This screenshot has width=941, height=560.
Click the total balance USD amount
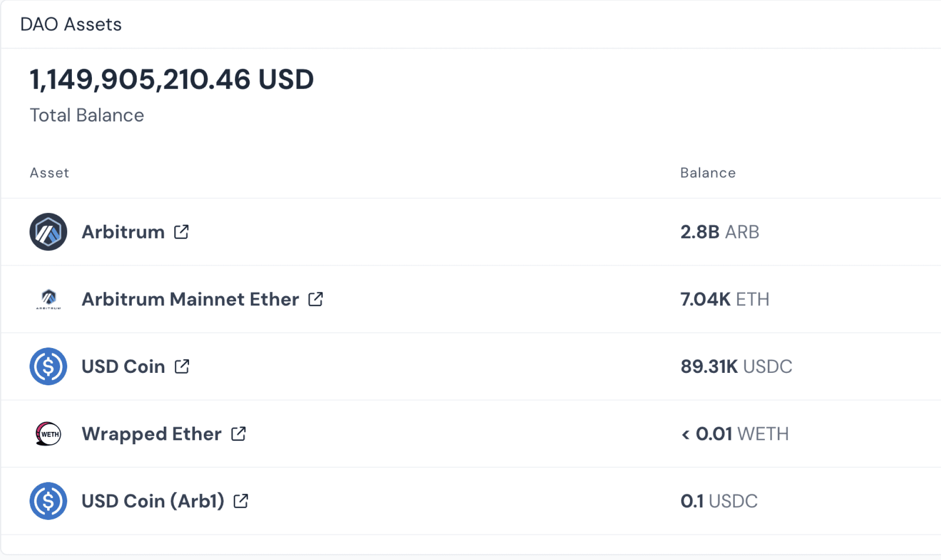(x=172, y=79)
